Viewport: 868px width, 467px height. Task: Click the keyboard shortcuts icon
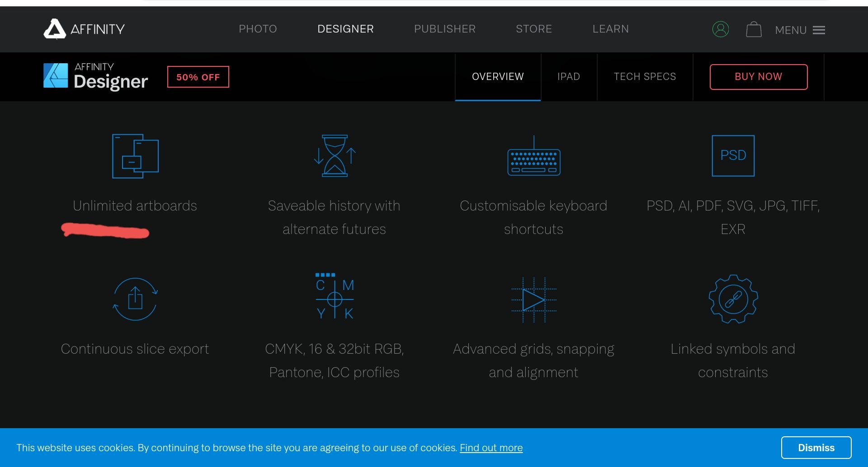[534, 156]
